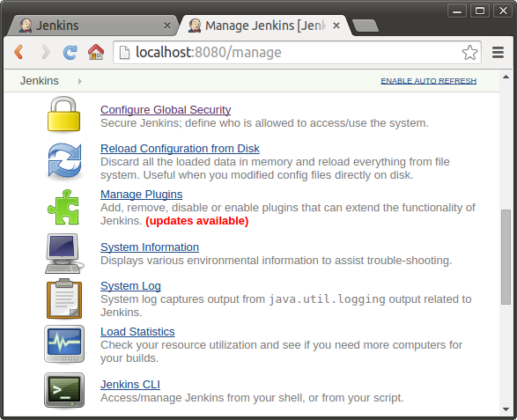Click the Enable Auto Refresh link
Viewport: 517px width, 420px height.
click(429, 81)
